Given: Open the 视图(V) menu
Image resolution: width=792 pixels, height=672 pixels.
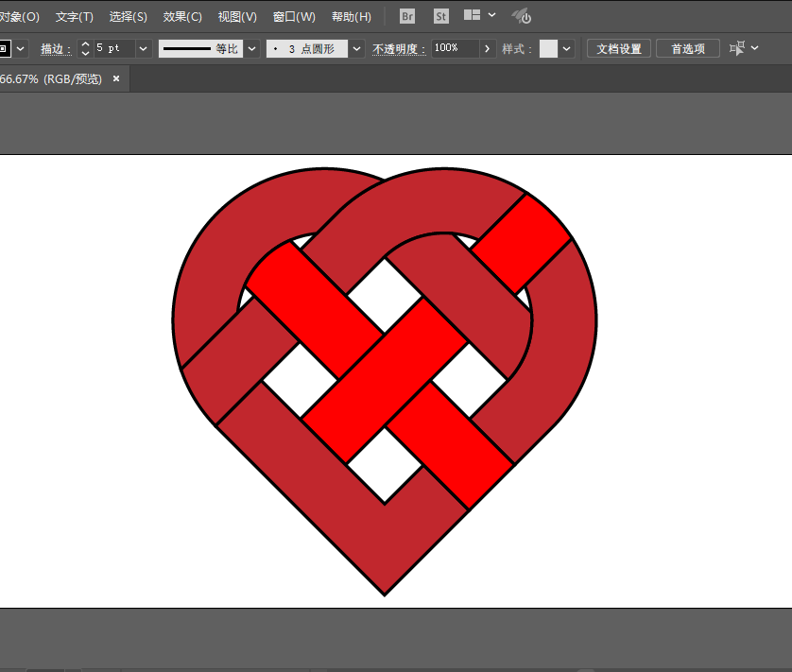Looking at the screenshot, I should pyautogui.click(x=237, y=17).
